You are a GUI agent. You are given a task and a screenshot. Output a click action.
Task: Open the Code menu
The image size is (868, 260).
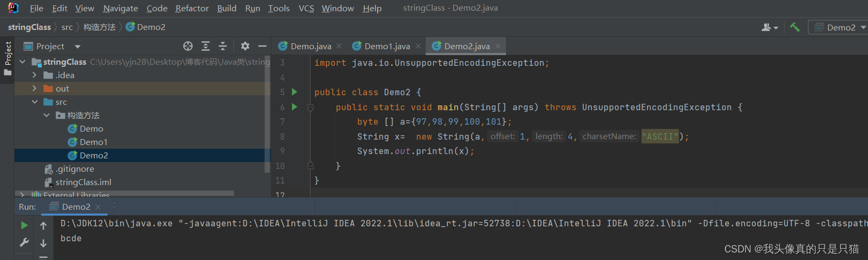pyautogui.click(x=157, y=8)
